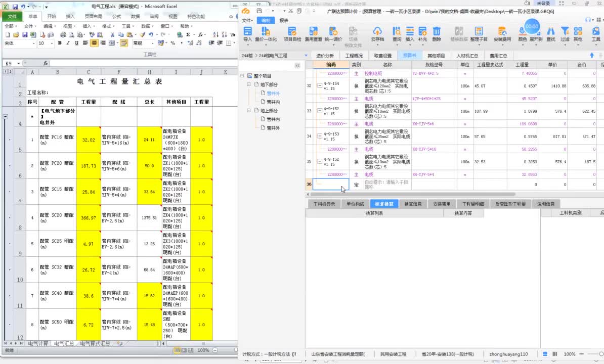
Task: Open 查询 query tool in GBQ
Action: pyautogui.click(x=397, y=31)
